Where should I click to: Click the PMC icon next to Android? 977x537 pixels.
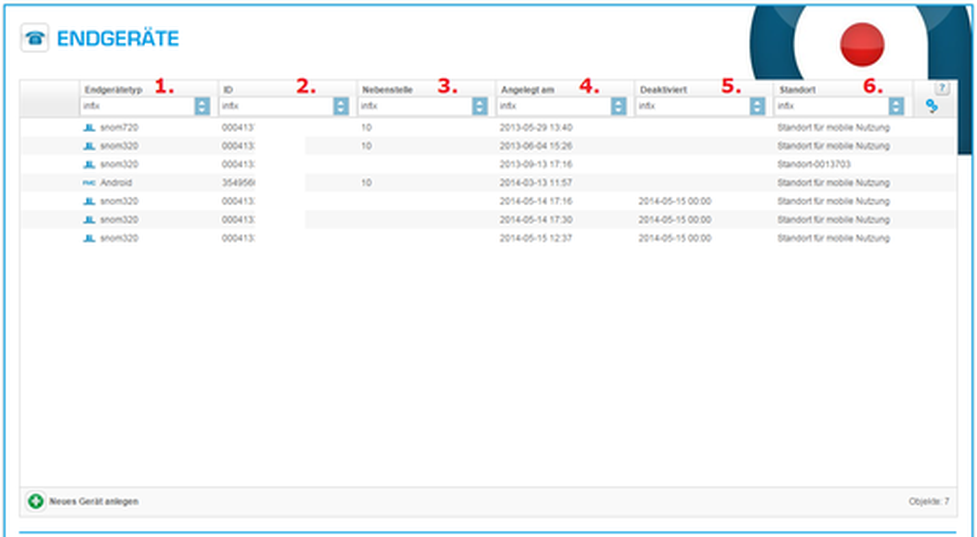(x=89, y=183)
